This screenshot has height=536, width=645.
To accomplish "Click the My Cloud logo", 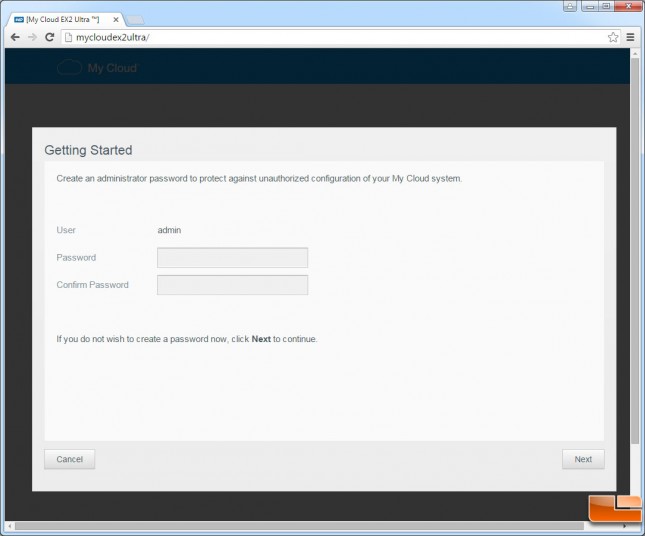I will [97, 68].
